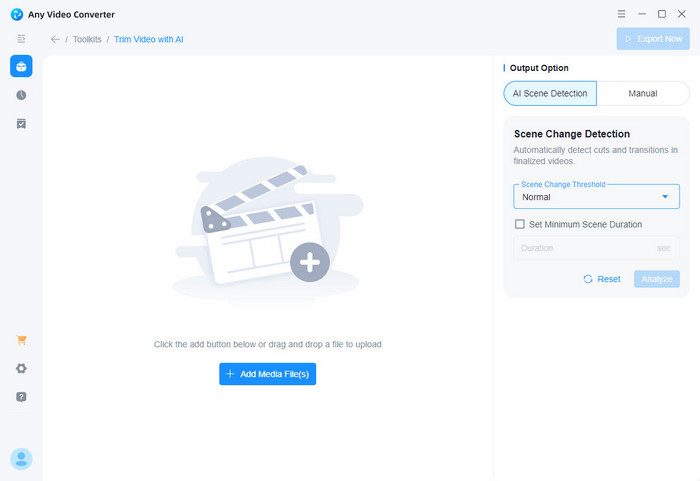Open the Settings gear icon
Viewport: 700px width, 481px height.
21,368
